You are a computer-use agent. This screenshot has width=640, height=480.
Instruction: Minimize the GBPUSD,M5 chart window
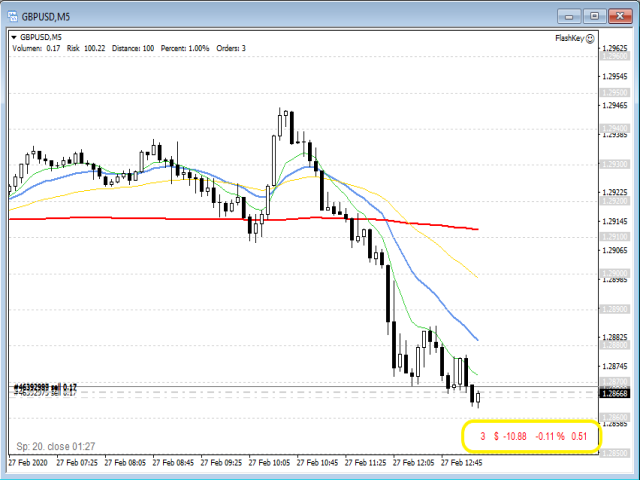pos(569,16)
